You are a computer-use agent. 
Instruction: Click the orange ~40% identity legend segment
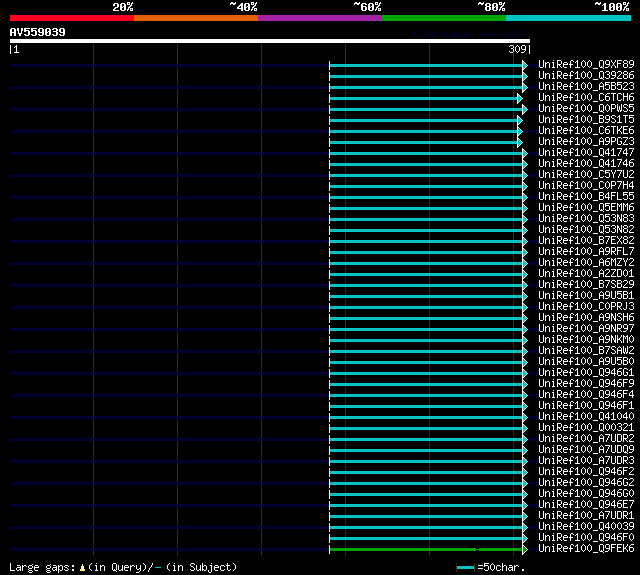196,18
